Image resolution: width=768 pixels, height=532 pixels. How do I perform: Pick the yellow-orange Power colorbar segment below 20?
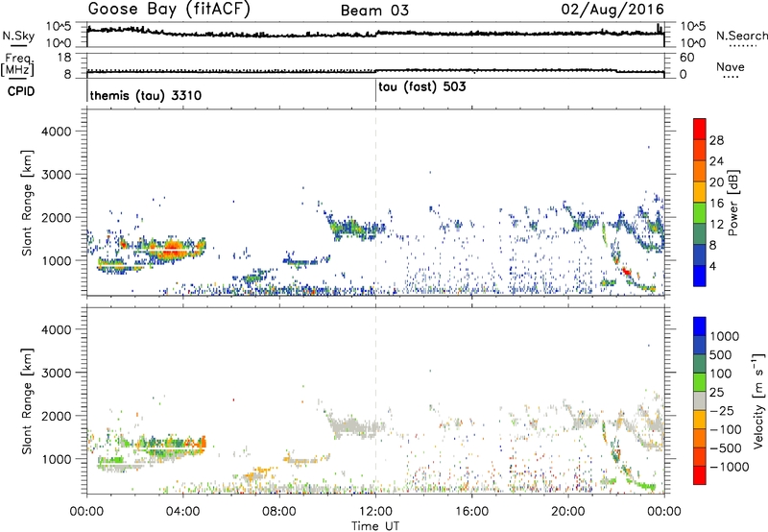coord(700,191)
